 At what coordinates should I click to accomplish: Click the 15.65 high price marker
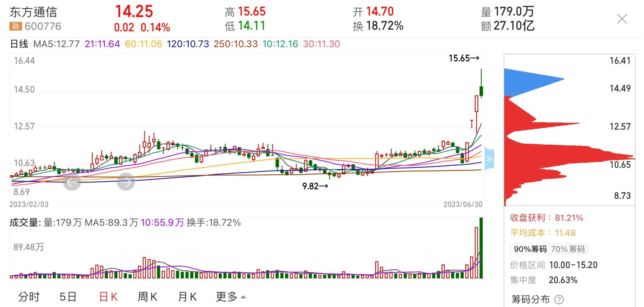coord(464,58)
